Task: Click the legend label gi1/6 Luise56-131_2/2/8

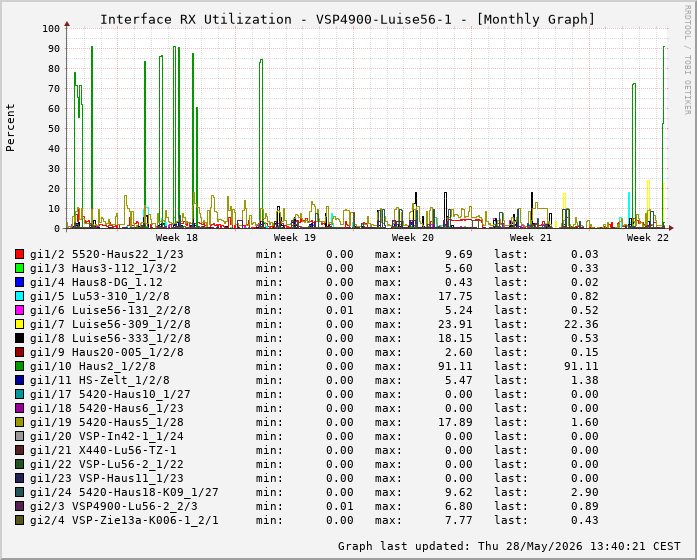Action: (110, 310)
